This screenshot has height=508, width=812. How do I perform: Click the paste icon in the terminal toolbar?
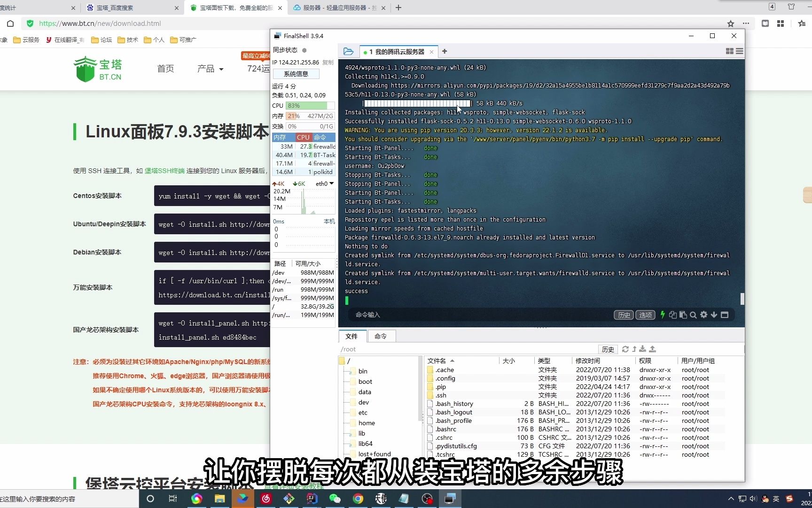point(683,315)
